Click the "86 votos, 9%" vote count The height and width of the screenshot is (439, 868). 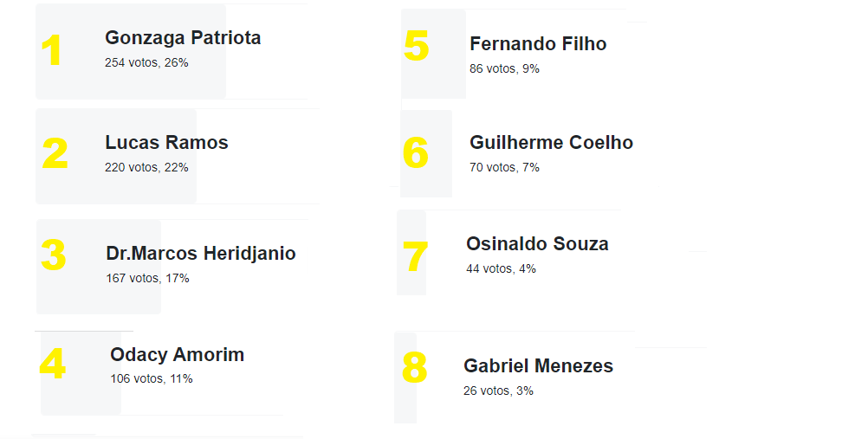(x=504, y=68)
